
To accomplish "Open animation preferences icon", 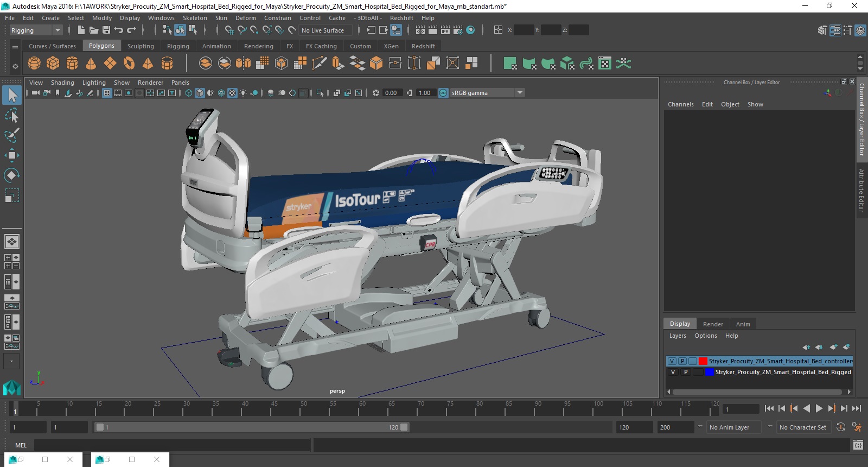I will click(x=857, y=427).
